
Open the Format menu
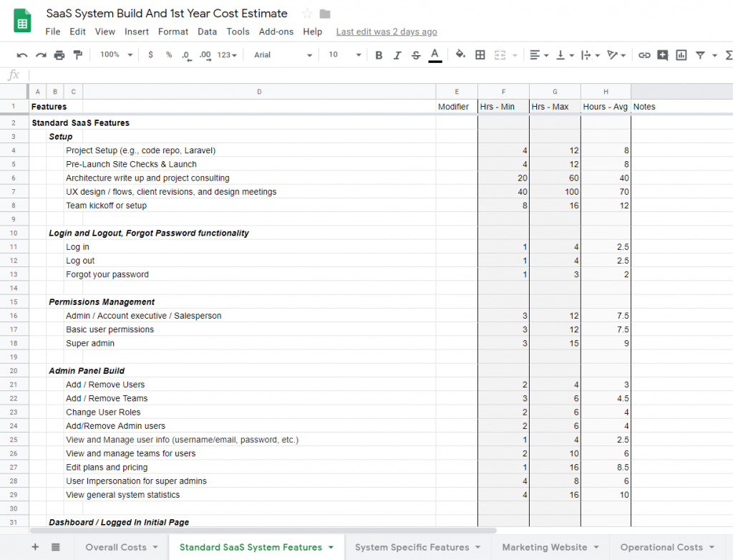[x=173, y=32]
